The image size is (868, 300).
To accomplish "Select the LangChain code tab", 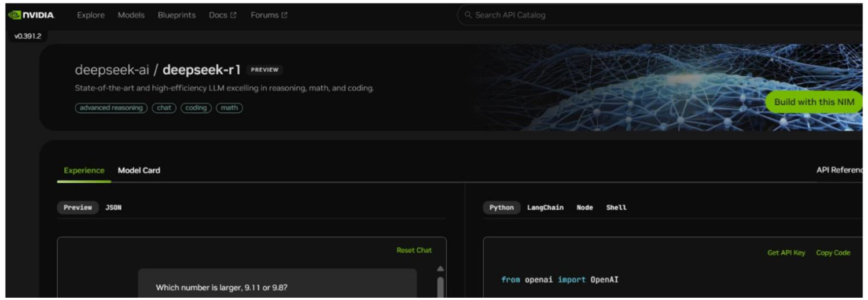I will tap(545, 208).
